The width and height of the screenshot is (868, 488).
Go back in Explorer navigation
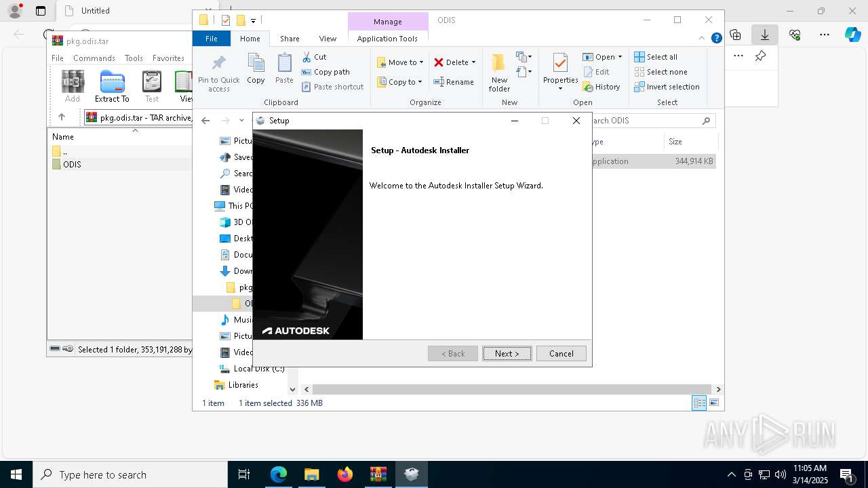pos(205,121)
